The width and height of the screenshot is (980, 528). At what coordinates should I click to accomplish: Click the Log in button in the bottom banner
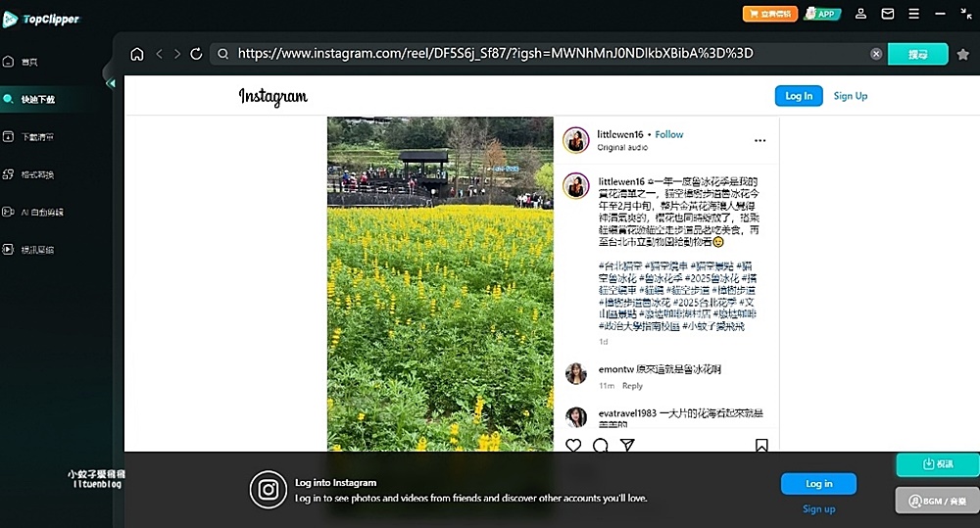pos(818,484)
